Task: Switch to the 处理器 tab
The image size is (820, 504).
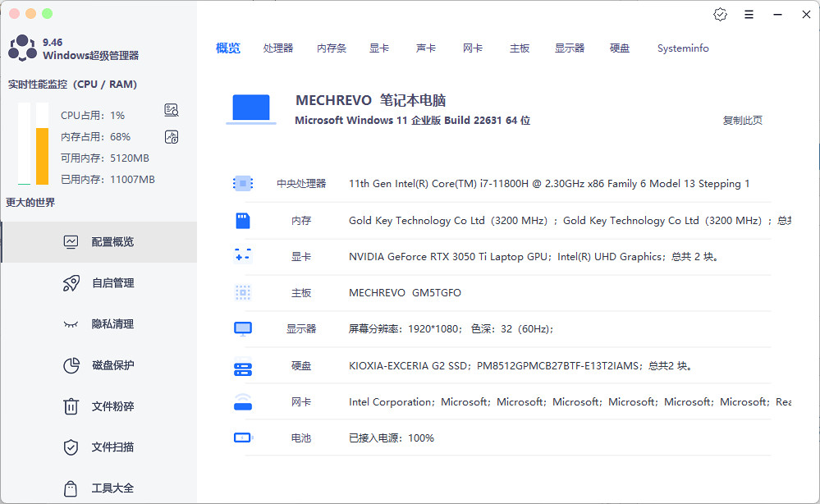Action: [278, 48]
